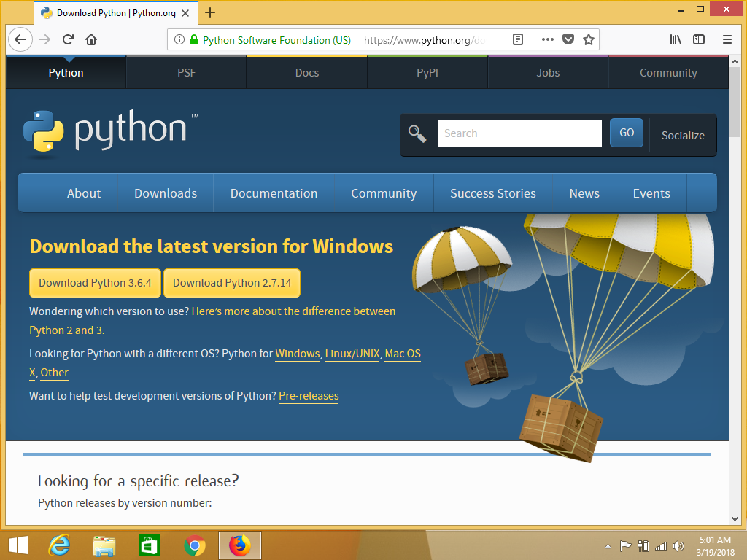
Task: Open the Socialize dropdown
Action: coord(682,135)
